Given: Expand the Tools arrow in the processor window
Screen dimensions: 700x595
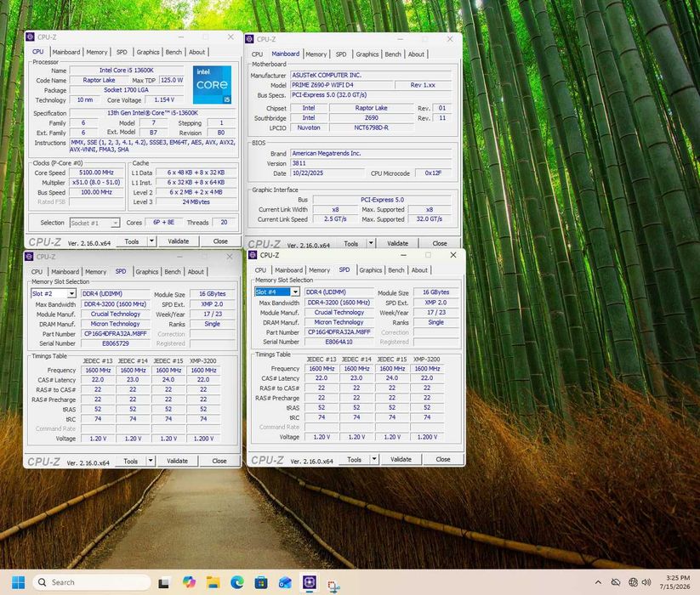Looking at the screenshot, I should coord(151,241).
